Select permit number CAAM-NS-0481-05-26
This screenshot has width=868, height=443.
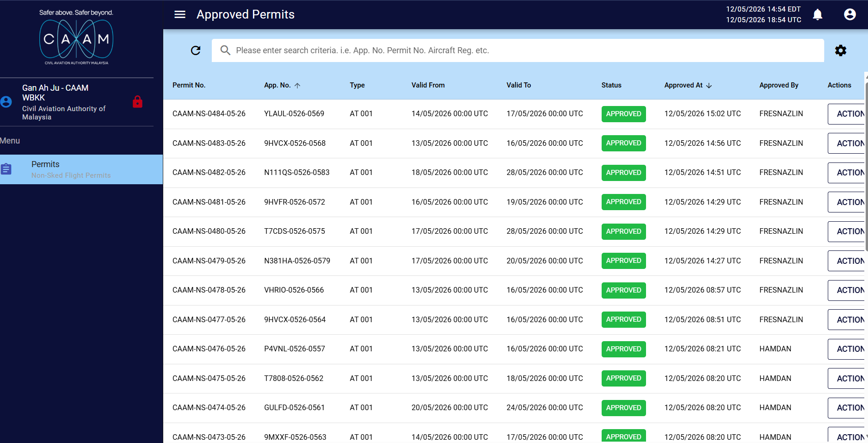[x=209, y=202]
